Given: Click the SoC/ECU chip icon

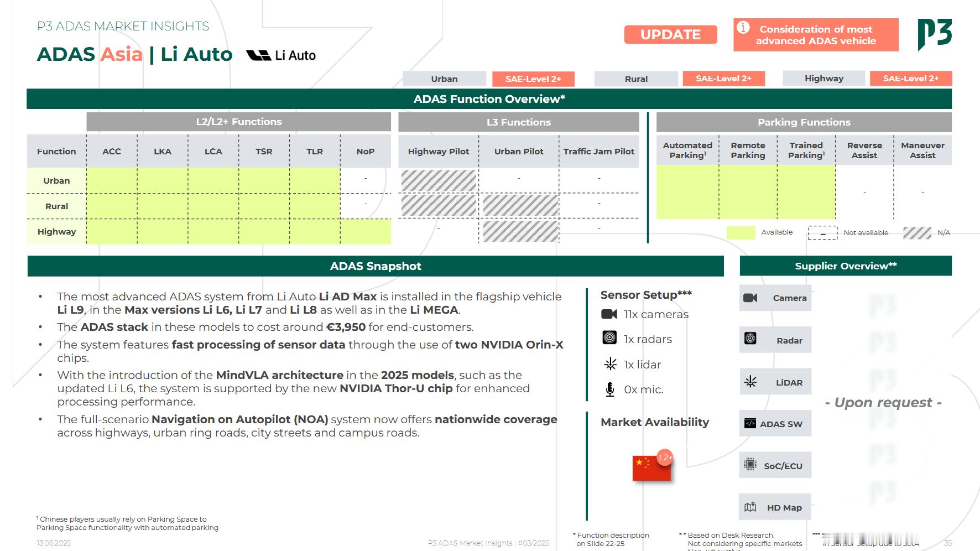Looking at the screenshot, I should (750, 465).
